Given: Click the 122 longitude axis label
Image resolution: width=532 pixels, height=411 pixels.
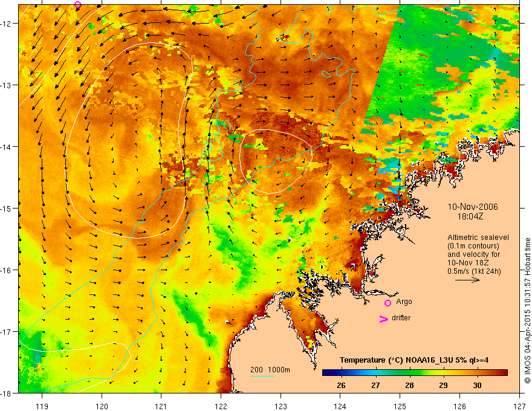Looking at the screenshot, I should [221, 406].
